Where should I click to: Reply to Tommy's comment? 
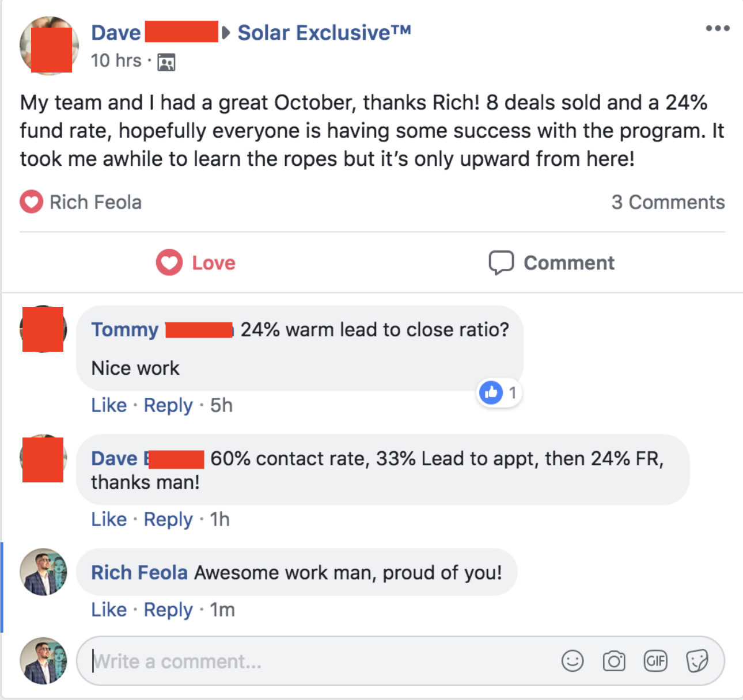(x=168, y=405)
